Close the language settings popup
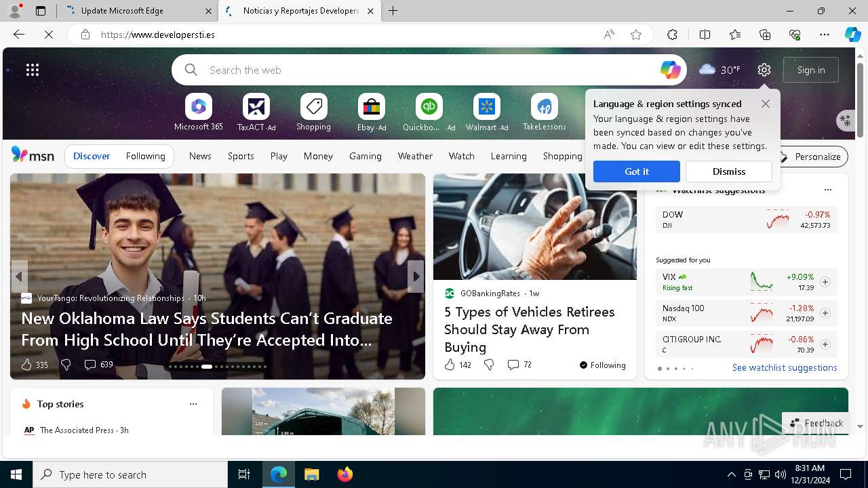868x488 pixels. 766,104
